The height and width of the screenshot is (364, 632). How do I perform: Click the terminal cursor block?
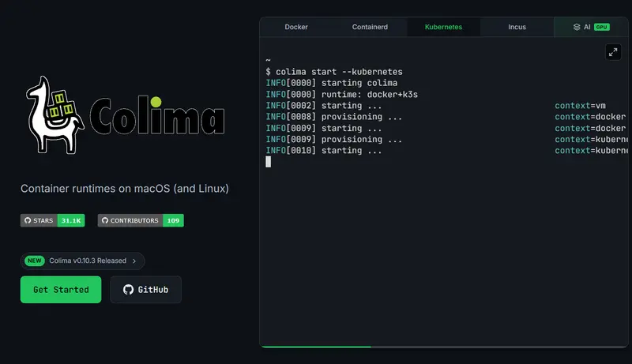[x=269, y=162]
